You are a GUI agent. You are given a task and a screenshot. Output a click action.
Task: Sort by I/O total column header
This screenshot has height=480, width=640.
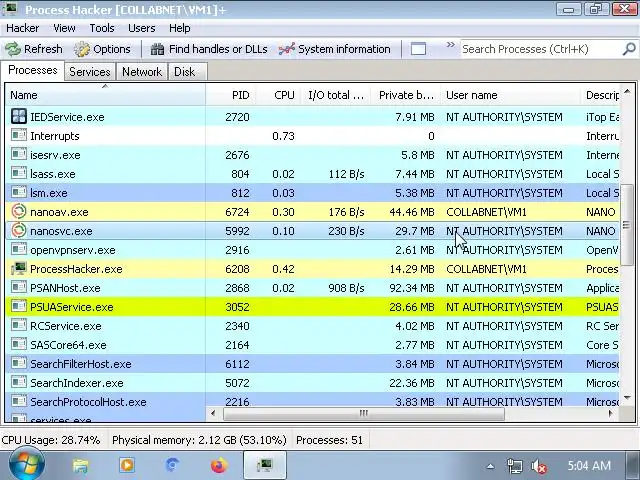tap(336, 95)
